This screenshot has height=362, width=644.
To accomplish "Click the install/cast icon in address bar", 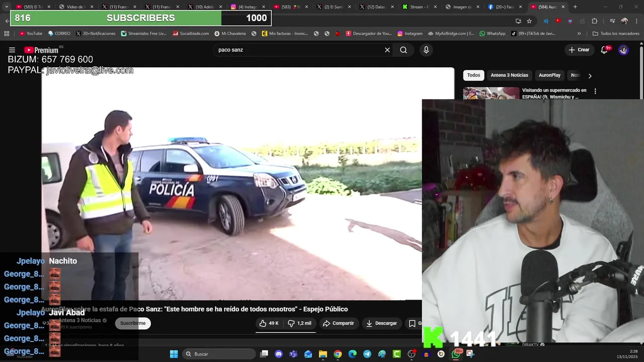I will [519, 21].
